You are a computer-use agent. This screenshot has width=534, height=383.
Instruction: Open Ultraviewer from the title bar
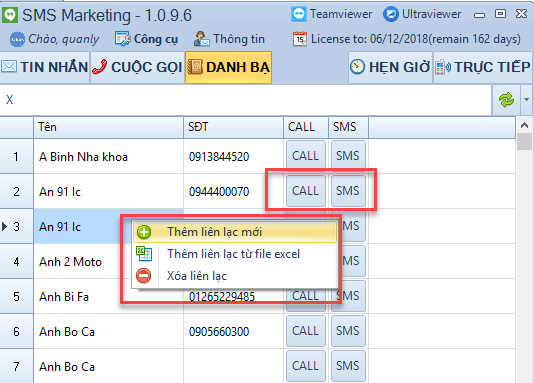pyautogui.click(x=422, y=14)
